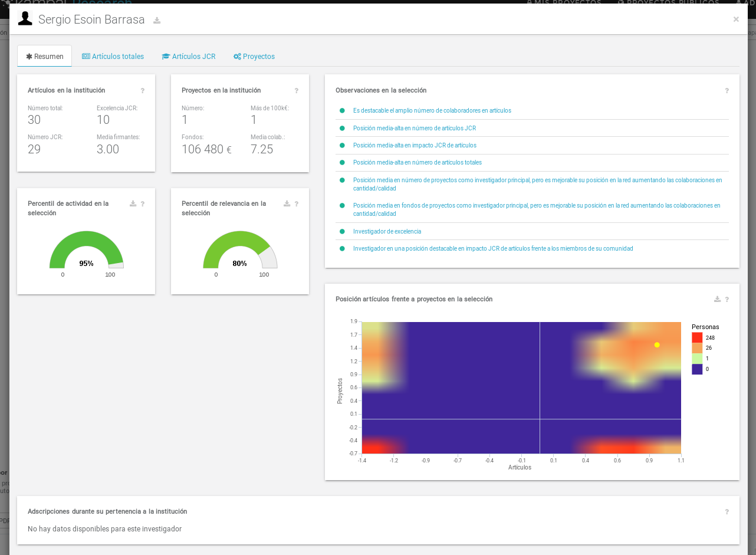Image resolution: width=756 pixels, height=555 pixels.
Task: Download the Percentil de relevancia gauge
Action: point(287,203)
